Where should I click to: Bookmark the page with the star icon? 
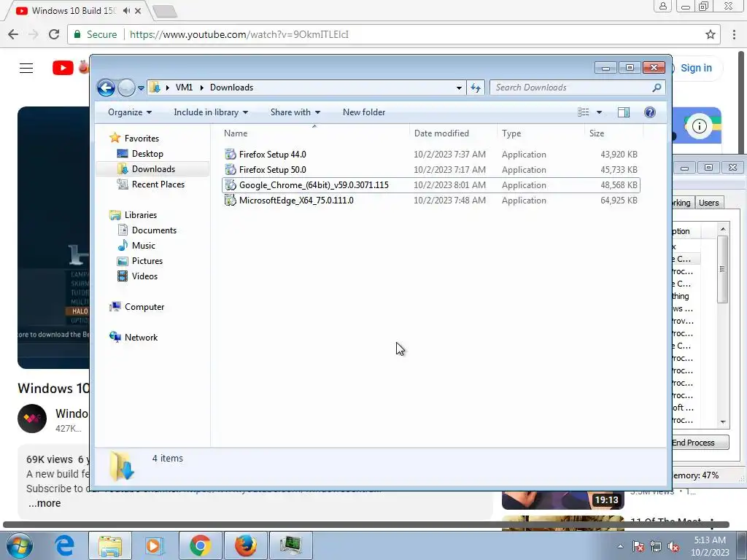point(711,34)
